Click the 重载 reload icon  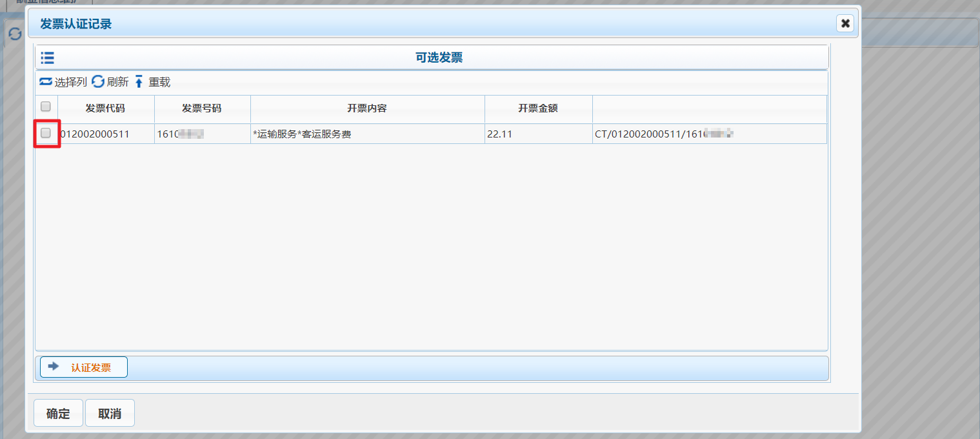(x=139, y=82)
